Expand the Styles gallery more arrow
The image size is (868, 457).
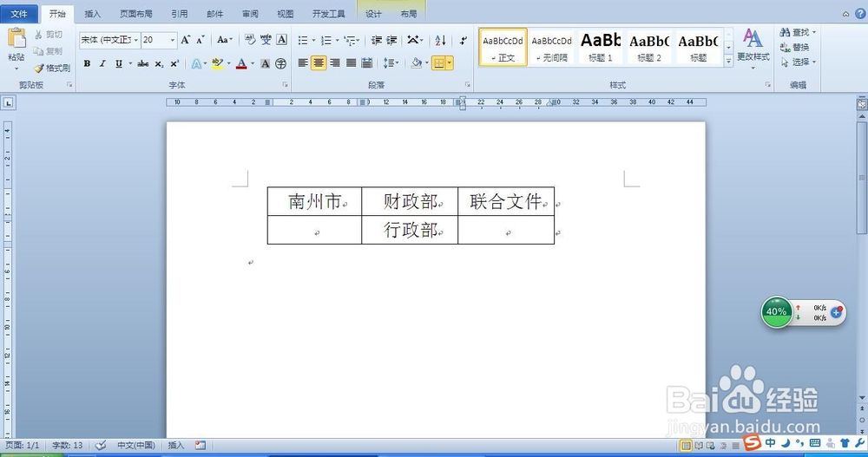coord(728,62)
